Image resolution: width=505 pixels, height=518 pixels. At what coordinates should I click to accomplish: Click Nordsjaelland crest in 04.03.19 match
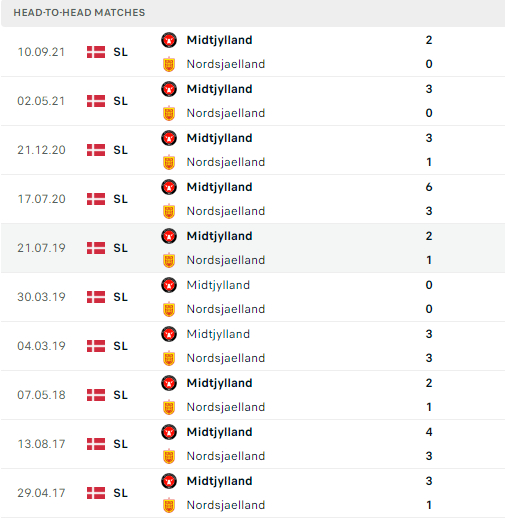(x=169, y=358)
